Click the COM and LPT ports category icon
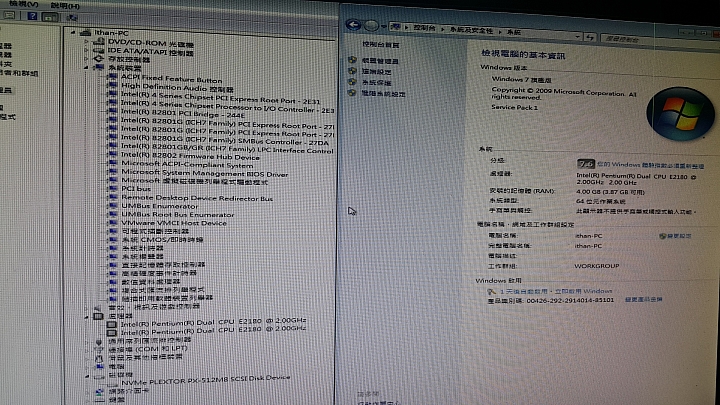Viewport: 720px width, 405px height. [x=98, y=349]
